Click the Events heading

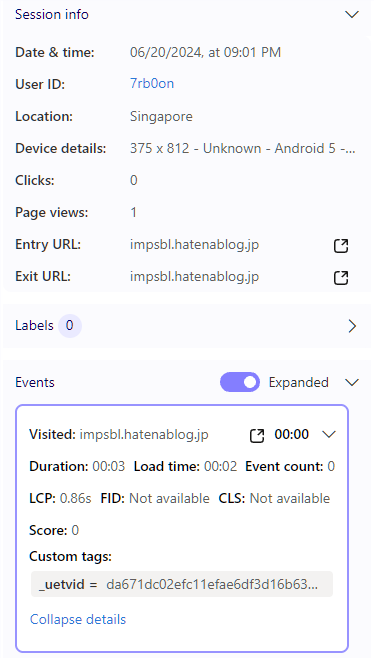point(35,382)
